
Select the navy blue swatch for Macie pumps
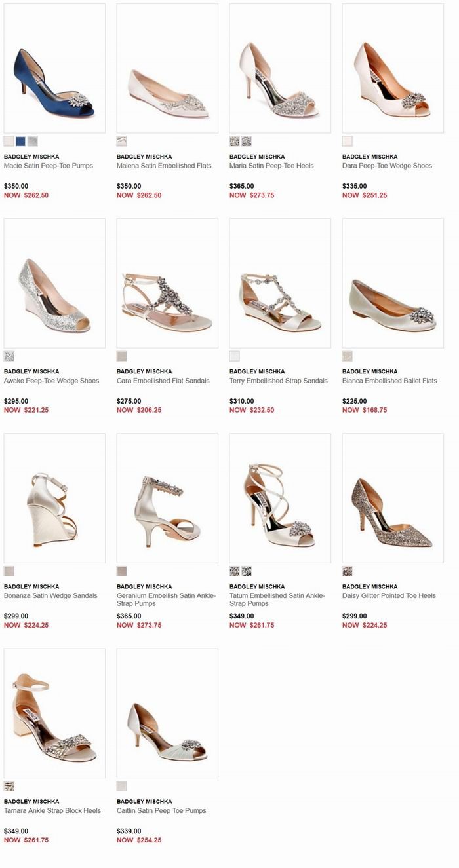pyautogui.click(x=21, y=141)
